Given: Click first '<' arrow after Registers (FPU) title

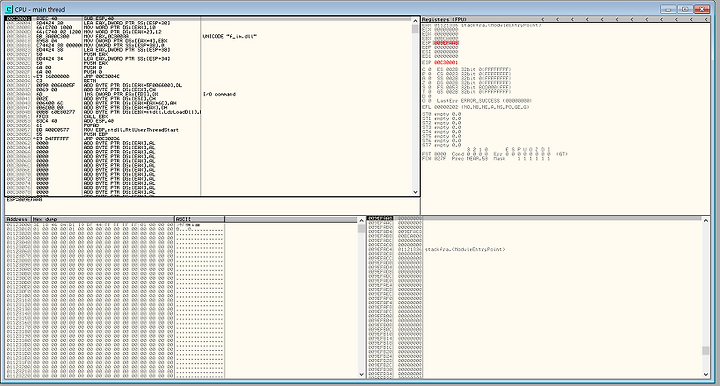Looking at the screenshot, I should tap(543, 20).
